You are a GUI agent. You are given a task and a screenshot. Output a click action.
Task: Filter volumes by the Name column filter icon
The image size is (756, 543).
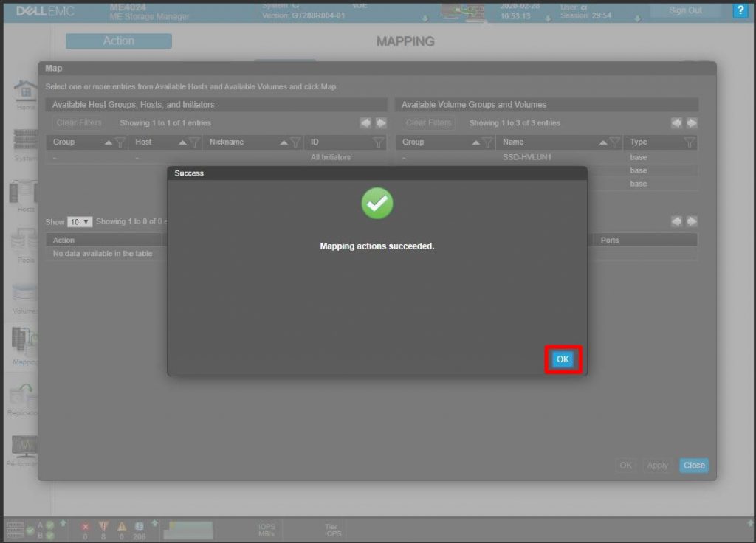click(x=615, y=142)
